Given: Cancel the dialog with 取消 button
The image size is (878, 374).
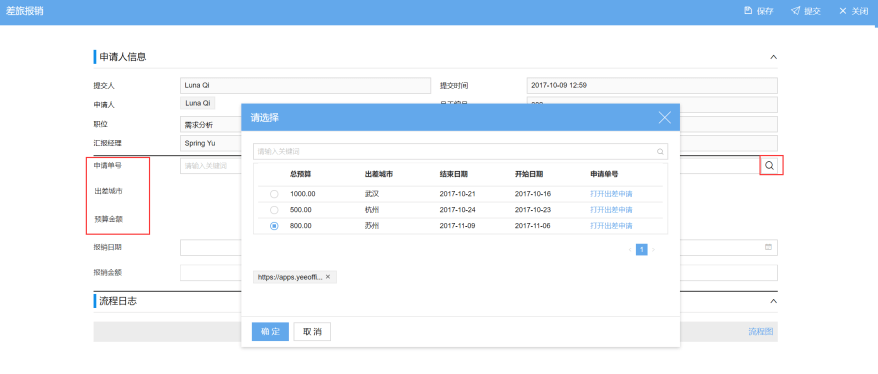Looking at the screenshot, I should 312,331.
